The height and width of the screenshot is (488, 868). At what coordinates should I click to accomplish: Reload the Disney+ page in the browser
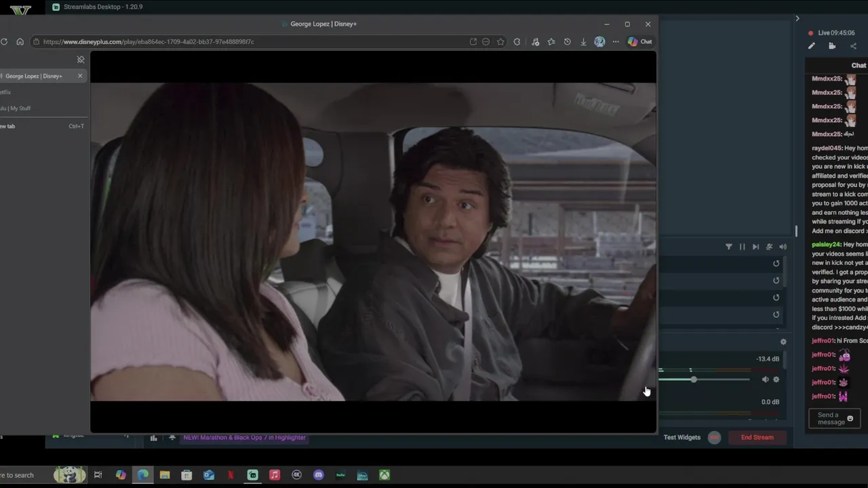coord(4,41)
